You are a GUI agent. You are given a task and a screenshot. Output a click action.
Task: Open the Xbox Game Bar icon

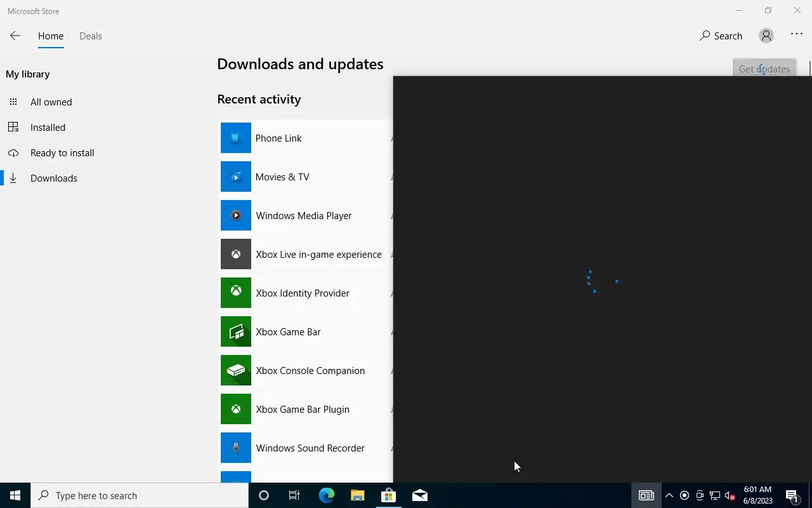[x=236, y=331]
